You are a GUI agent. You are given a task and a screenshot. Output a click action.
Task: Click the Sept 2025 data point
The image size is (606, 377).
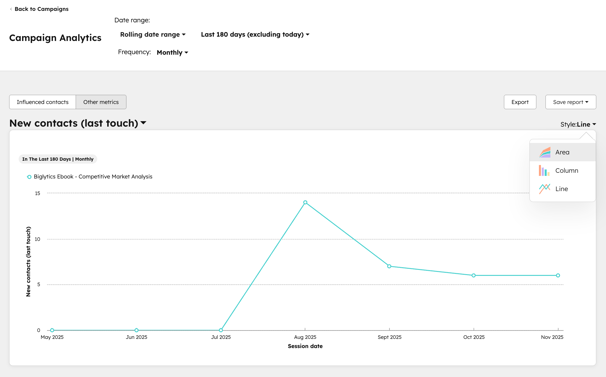(389, 266)
